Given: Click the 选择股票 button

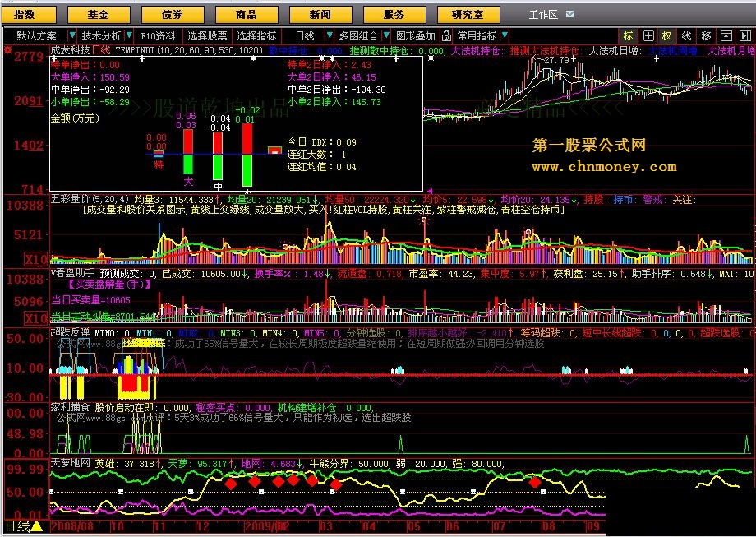Looking at the screenshot, I should pyautogui.click(x=207, y=35).
